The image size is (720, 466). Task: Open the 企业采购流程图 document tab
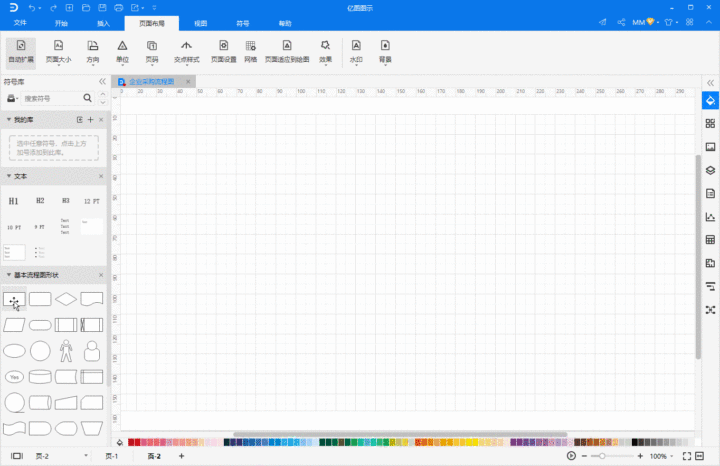(152, 81)
